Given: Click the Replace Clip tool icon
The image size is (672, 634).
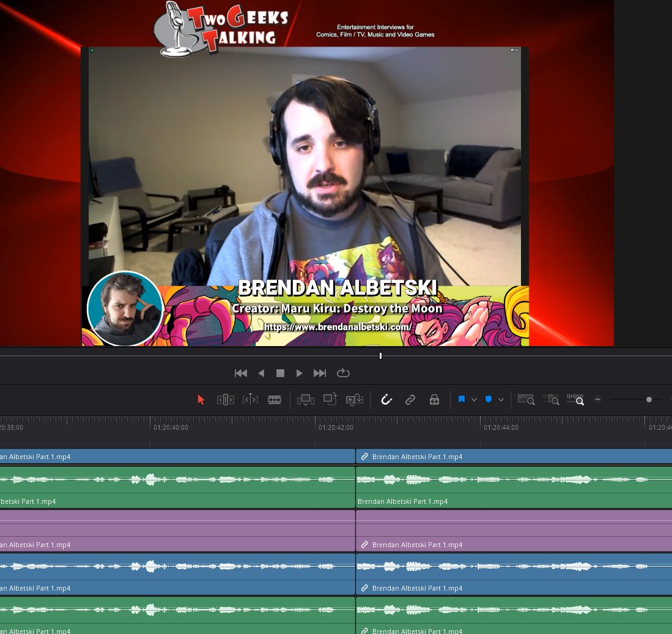Looking at the screenshot, I should tap(355, 400).
